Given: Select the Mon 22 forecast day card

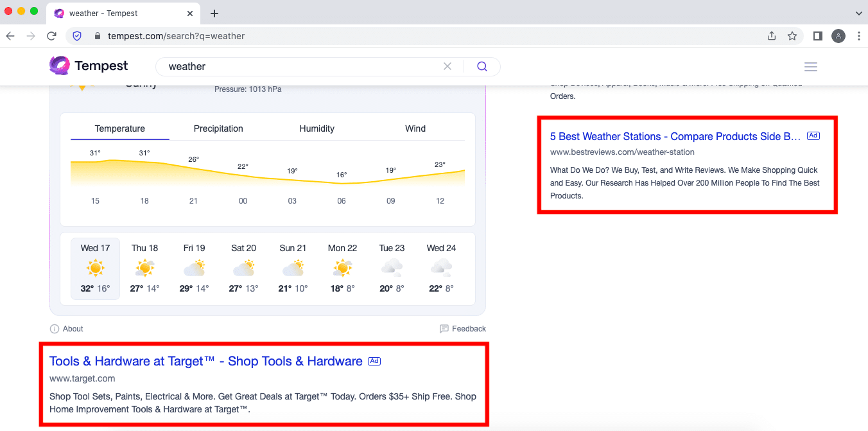Looking at the screenshot, I should 342,268.
